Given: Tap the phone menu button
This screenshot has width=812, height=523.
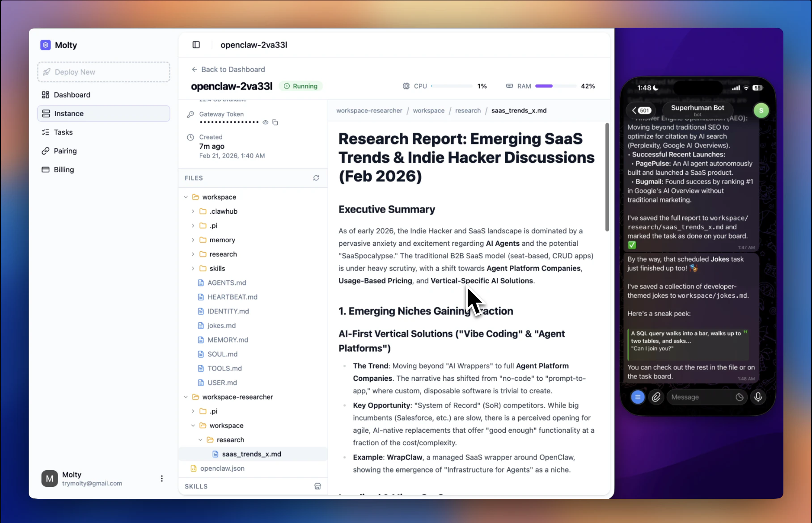Looking at the screenshot, I should (x=638, y=397).
